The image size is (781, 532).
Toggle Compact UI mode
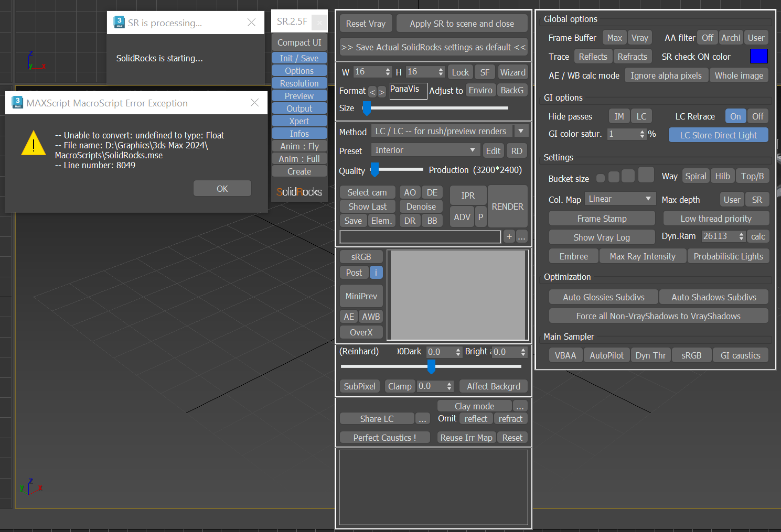[x=299, y=42]
